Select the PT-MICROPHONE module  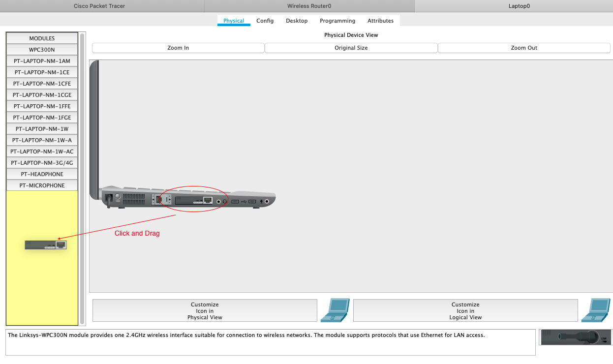(42, 185)
